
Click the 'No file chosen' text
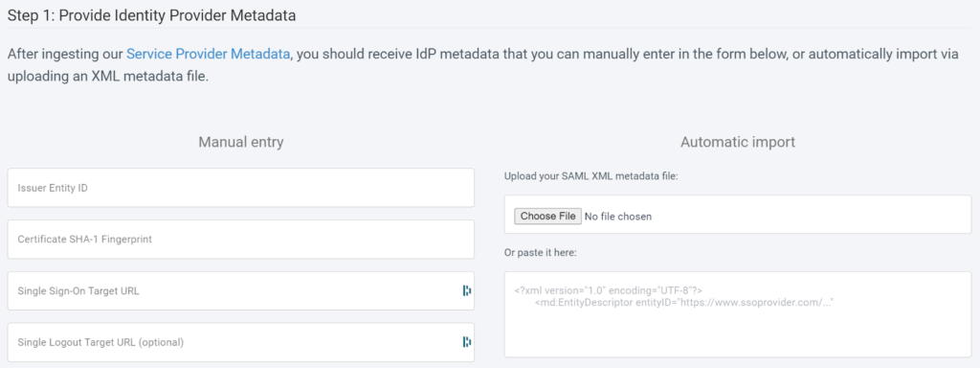tap(618, 217)
